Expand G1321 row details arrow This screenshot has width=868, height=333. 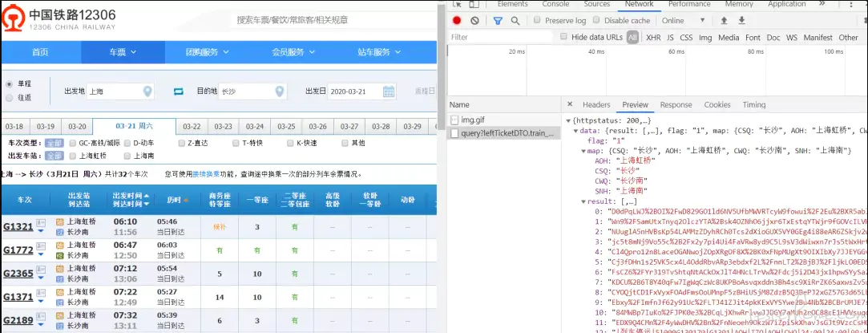(41, 230)
